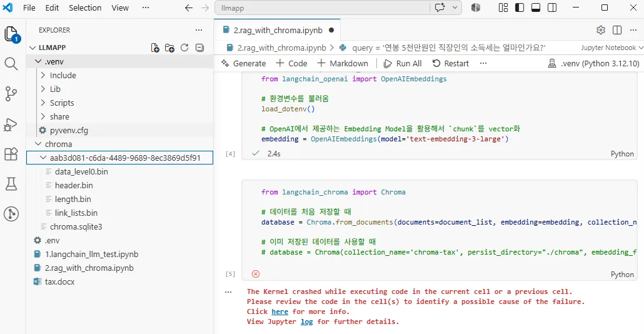Expand the Include folder
This screenshot has width=644, height=334.
coord(43,75)
